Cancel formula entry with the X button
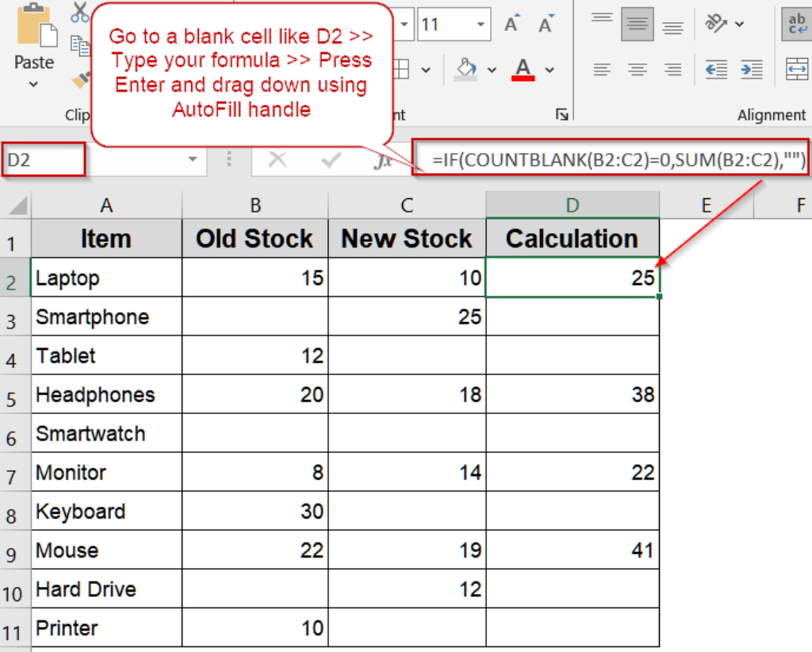The image size is (812, 652). pyautogui.click(x=278, y=161)
